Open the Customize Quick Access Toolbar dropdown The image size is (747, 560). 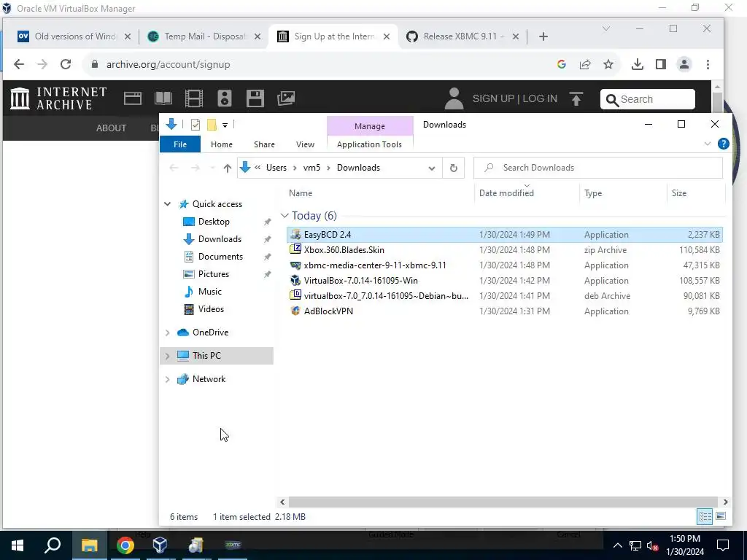tap(225, 125)
